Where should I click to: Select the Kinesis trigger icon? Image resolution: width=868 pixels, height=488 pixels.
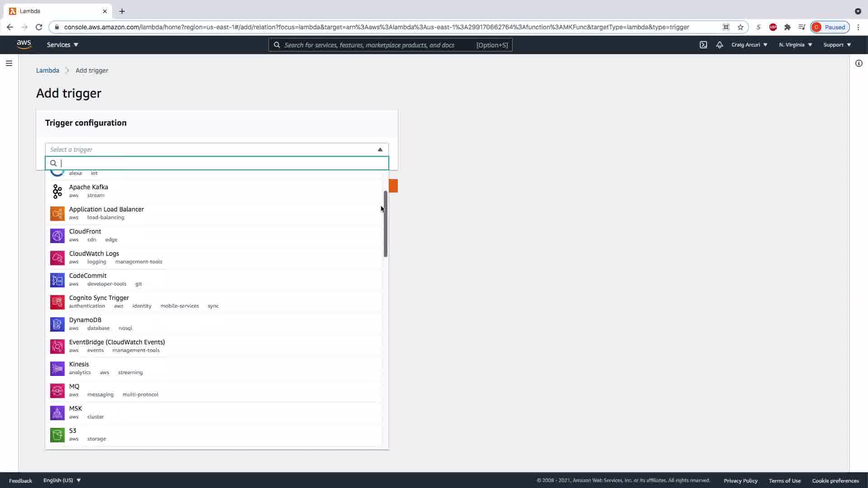(57, 368)
